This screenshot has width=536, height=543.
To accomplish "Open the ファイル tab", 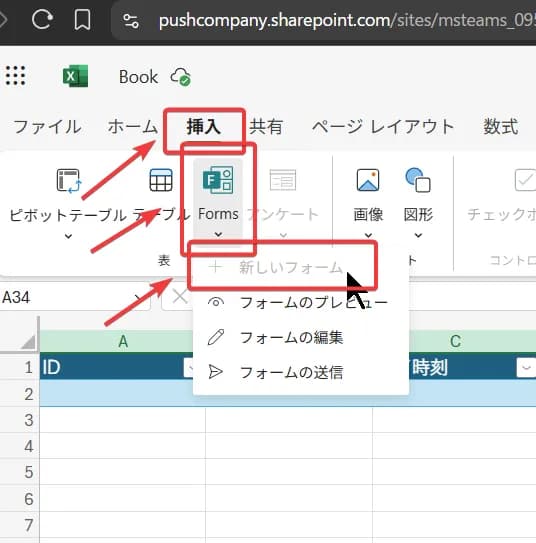I will tap(47, 126).
